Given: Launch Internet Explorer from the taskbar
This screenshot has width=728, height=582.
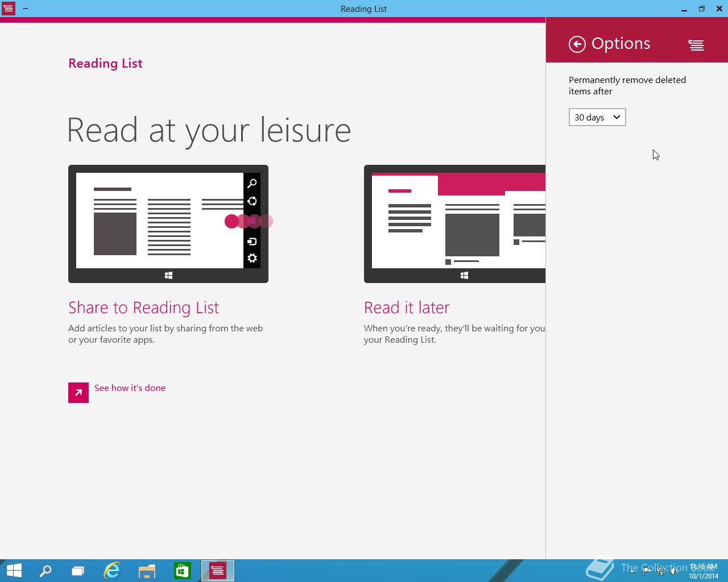Looking at the screenshot, I should coord(112,571).
